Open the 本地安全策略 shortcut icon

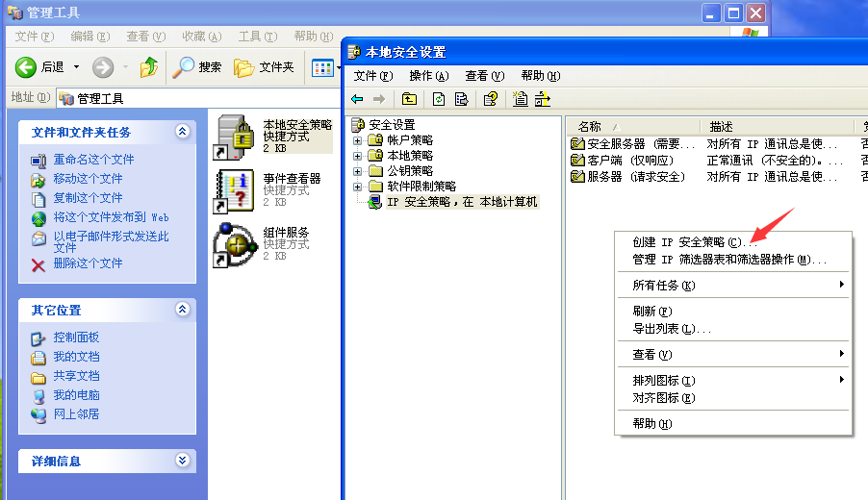232,137
